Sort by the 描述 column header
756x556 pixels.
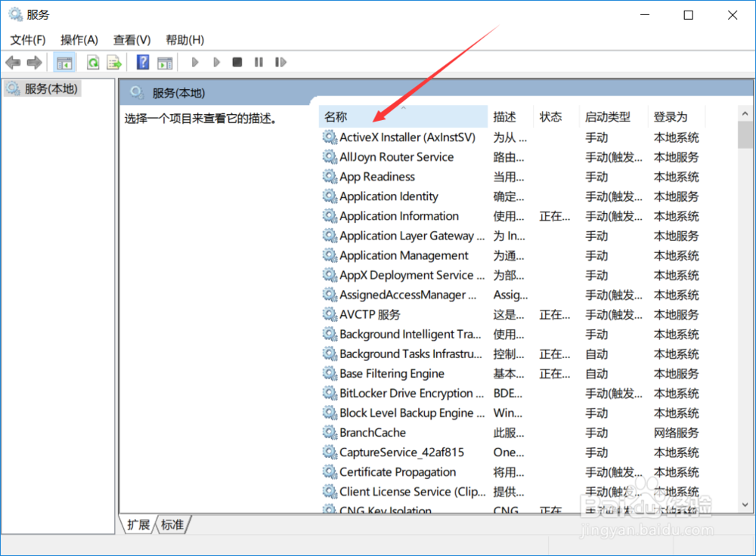510,116
